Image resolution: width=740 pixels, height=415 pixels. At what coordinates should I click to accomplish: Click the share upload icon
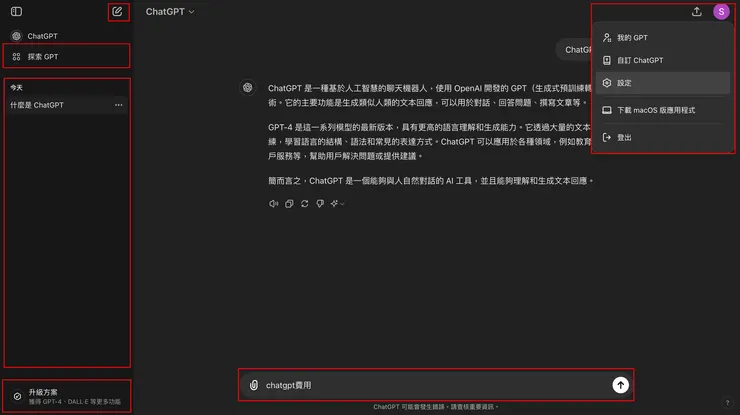[x=697, y=12]
